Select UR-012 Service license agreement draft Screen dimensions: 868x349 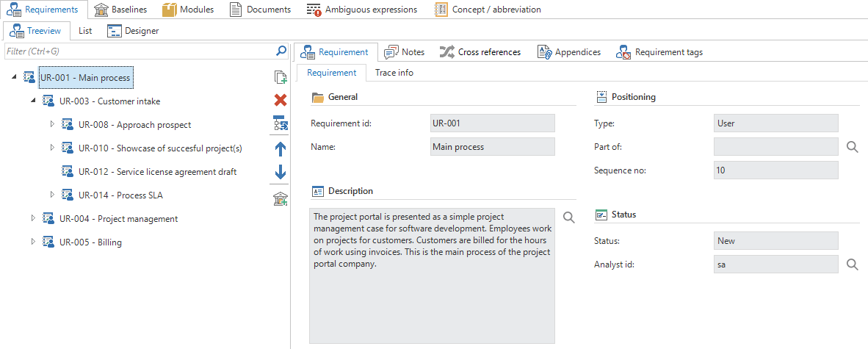(x=157, y=172)
